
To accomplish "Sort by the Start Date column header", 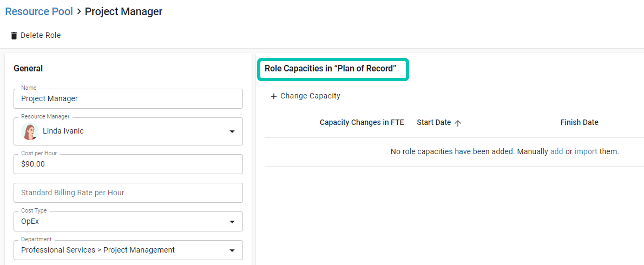I will [433, 122].
